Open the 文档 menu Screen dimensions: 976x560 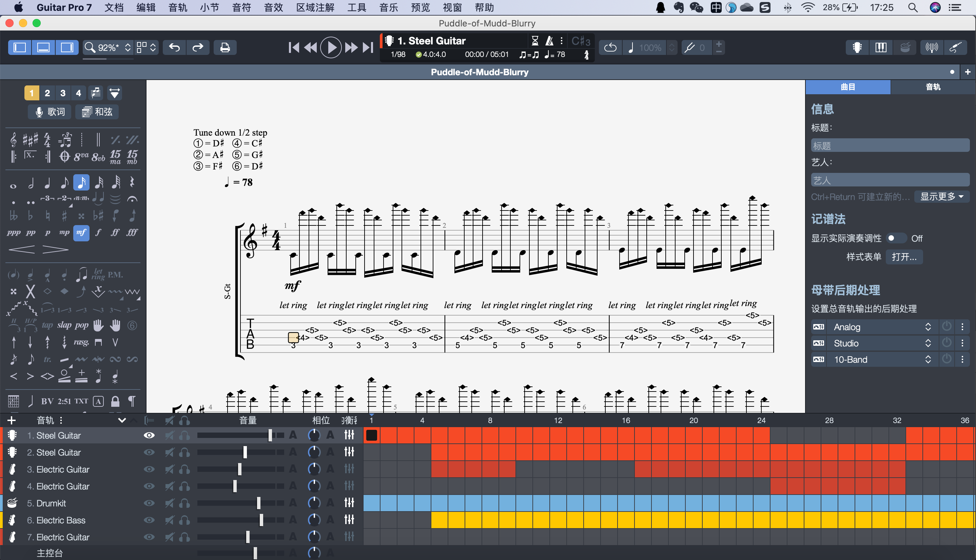click(x=114, y=7)
